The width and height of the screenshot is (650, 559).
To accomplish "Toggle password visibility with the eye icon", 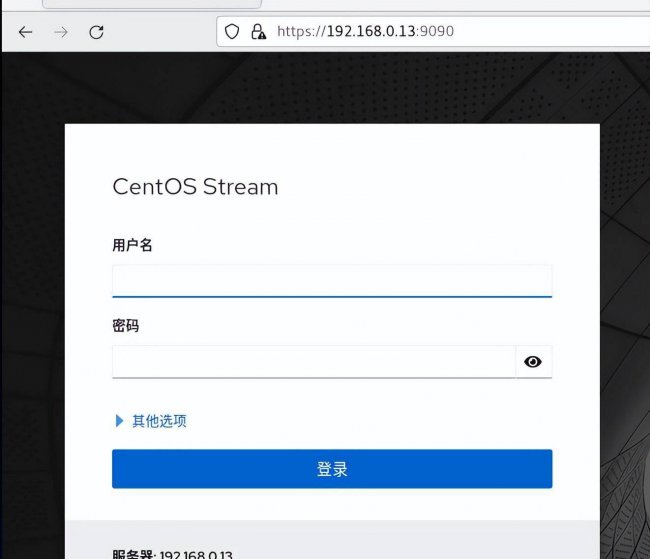I will tap(533, 362).
